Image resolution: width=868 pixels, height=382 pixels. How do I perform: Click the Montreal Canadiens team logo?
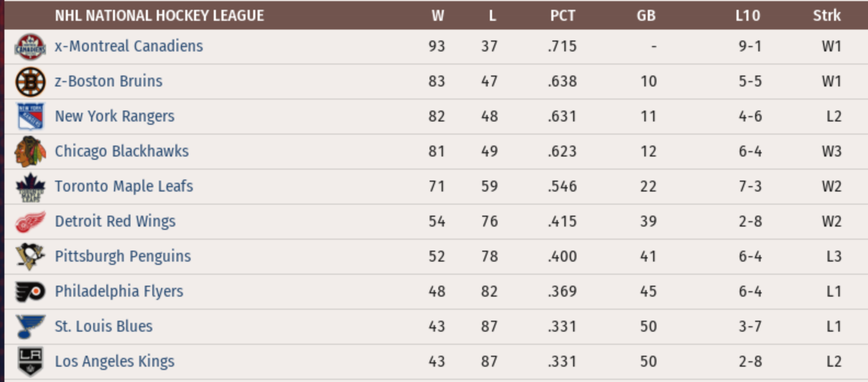[x=30, y=47]
